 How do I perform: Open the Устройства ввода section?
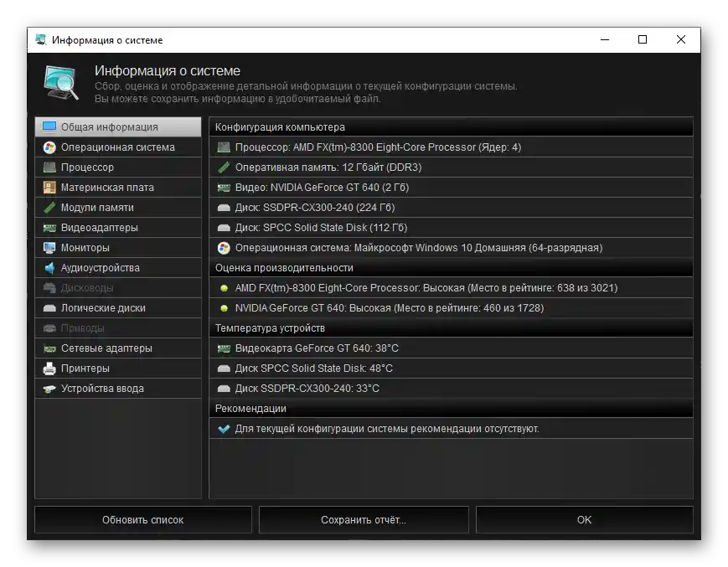pyautogui.click(x=118, y=389)
